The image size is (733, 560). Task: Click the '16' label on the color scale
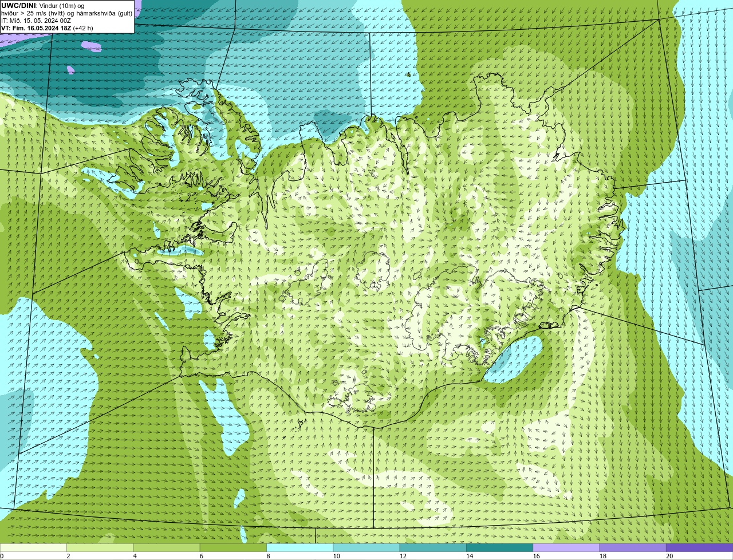click(536, 556)
